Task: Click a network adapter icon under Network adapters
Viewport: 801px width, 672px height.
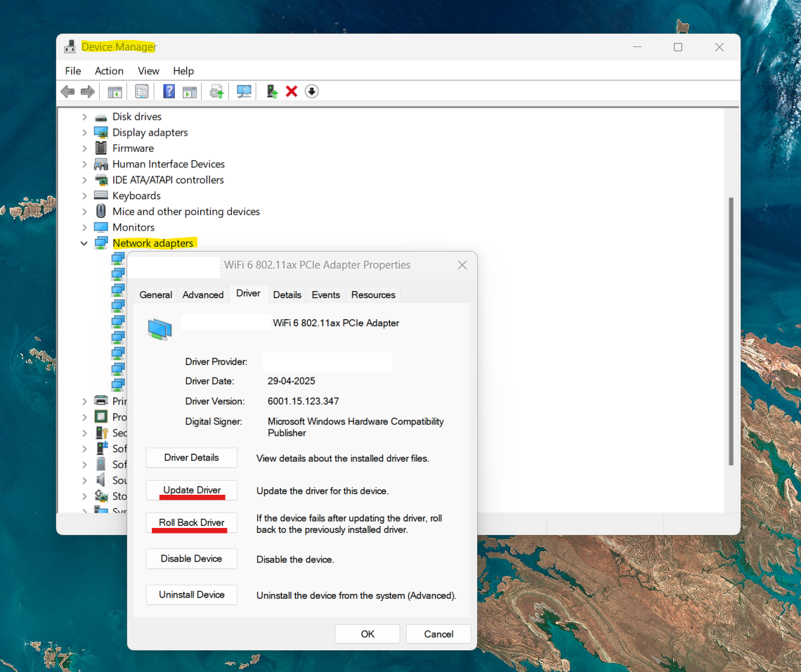Action: coord(117,274)
